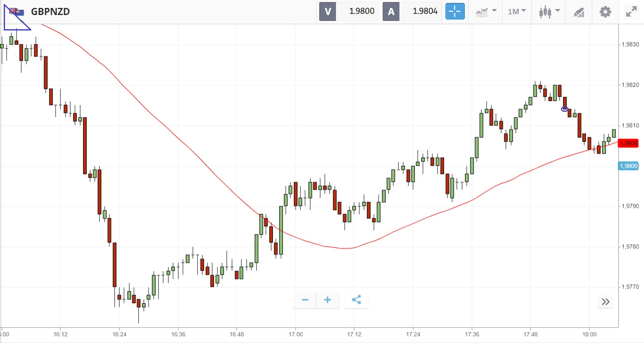Click the GBPNZD flag icon

pyautogui.click(x=17, y=12)
